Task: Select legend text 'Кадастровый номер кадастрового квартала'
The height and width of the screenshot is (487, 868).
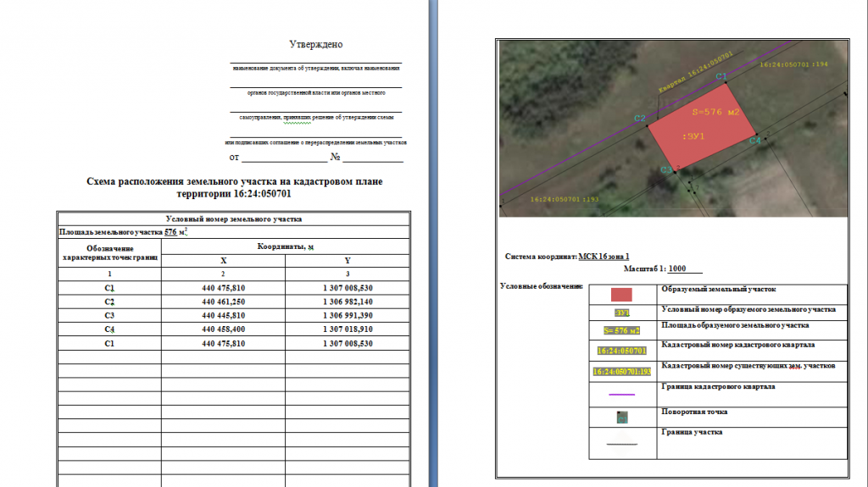Action: click(x=738, y=345)
